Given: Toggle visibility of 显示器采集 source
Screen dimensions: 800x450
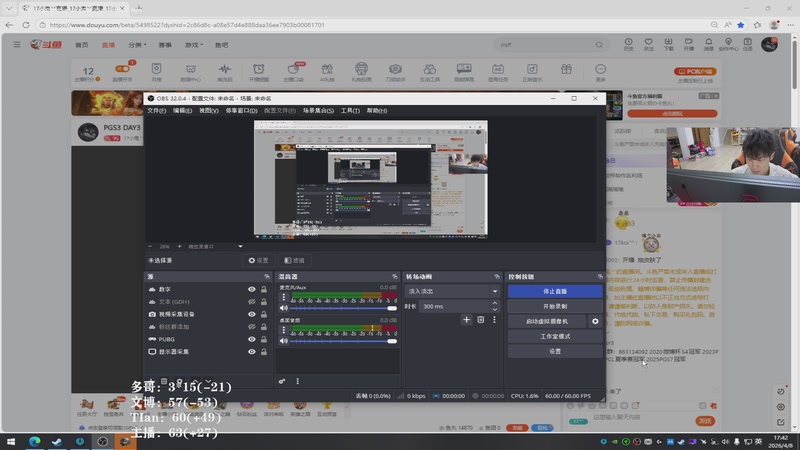Looking at the screenshot, I should pyautogui.click(x=252, y=352).
